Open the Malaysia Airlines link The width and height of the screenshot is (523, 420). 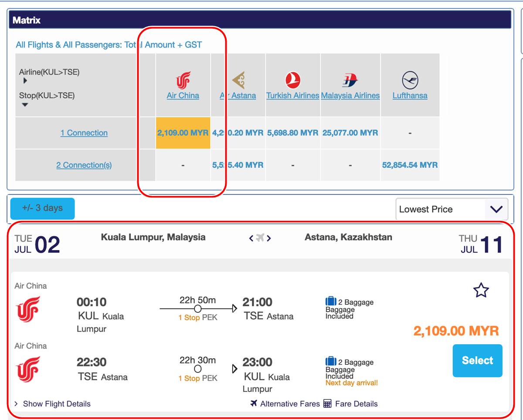350,95
